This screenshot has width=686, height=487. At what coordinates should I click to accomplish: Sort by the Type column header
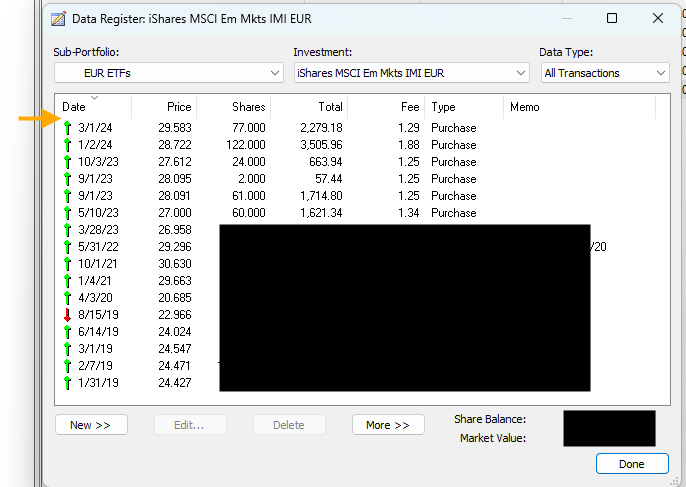click(x=464, y=107)
